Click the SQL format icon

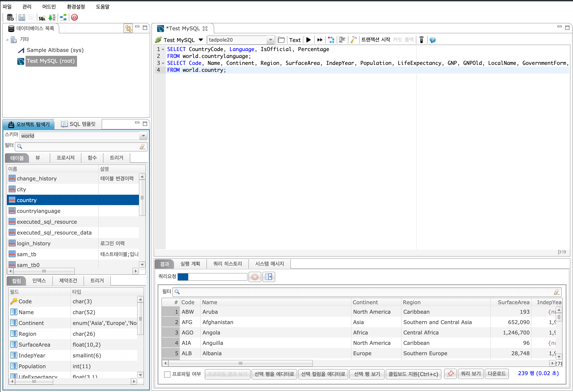click(342, 40)
